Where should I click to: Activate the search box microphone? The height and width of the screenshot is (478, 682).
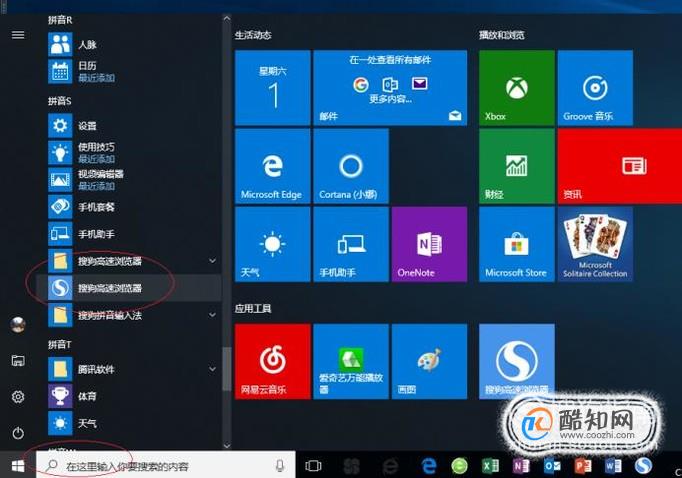coord(280,466)
